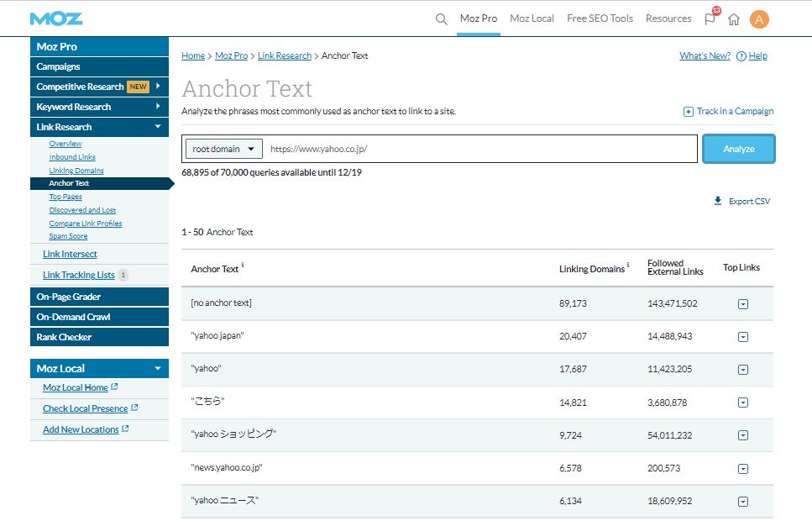Expand top links for "news.yahoo.co.jp" row
Screen dimensions: 812x521
tap(743, 469)
